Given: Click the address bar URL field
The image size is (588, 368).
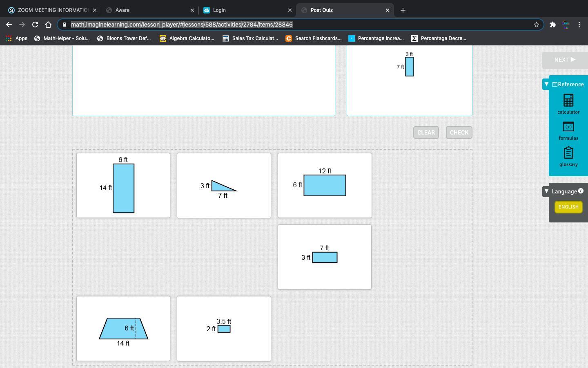Looking at the screenshot, I should 300,25.
